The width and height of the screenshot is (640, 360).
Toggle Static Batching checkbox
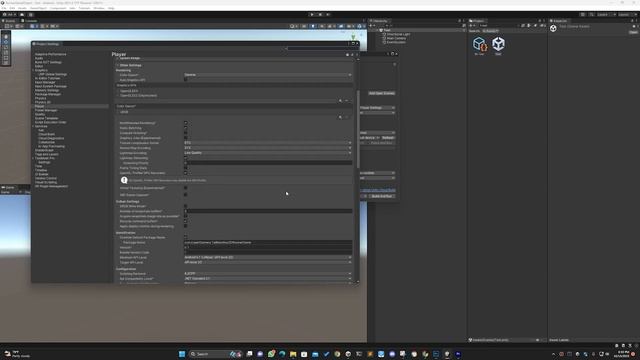click(186, 128)
